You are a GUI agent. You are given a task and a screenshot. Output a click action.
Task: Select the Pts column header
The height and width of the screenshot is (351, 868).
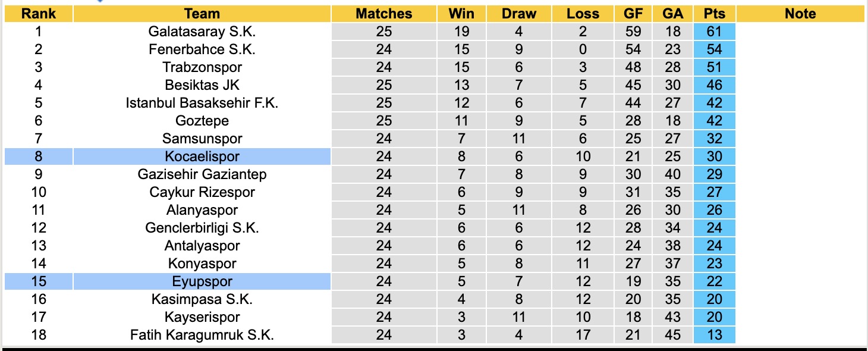pyautogui.click(x=714, y=14)
